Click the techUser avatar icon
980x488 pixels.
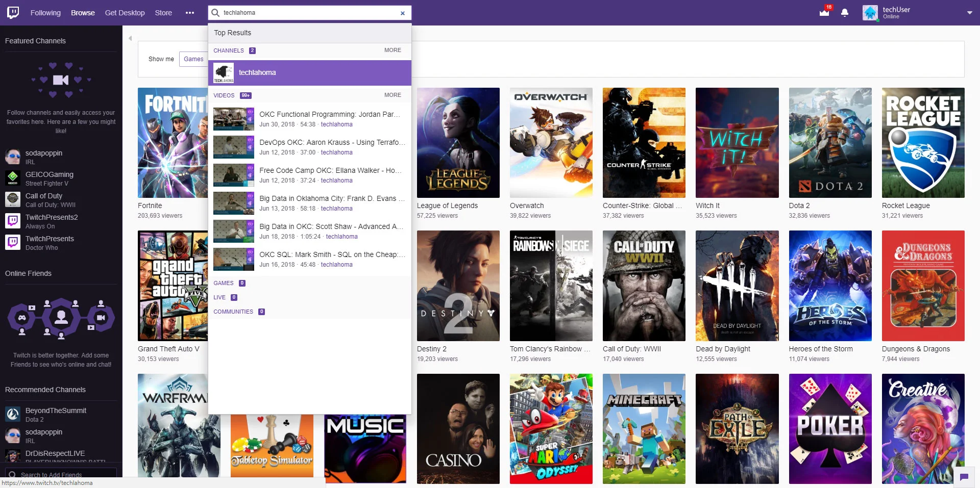pyautogui.click(x=870, y=13)
